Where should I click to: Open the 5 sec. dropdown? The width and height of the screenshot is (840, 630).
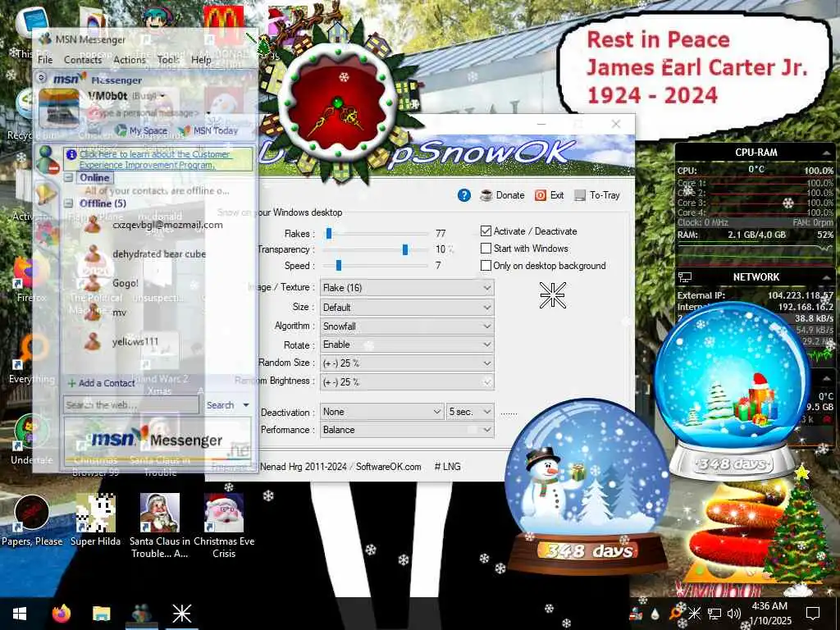tap(470, 412)
